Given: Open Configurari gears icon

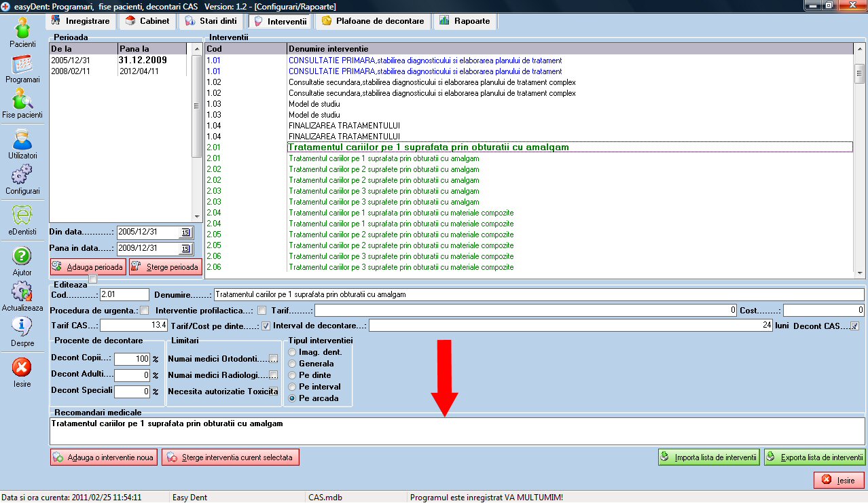Looking at the screenshot, I should [x=22, y=177].
